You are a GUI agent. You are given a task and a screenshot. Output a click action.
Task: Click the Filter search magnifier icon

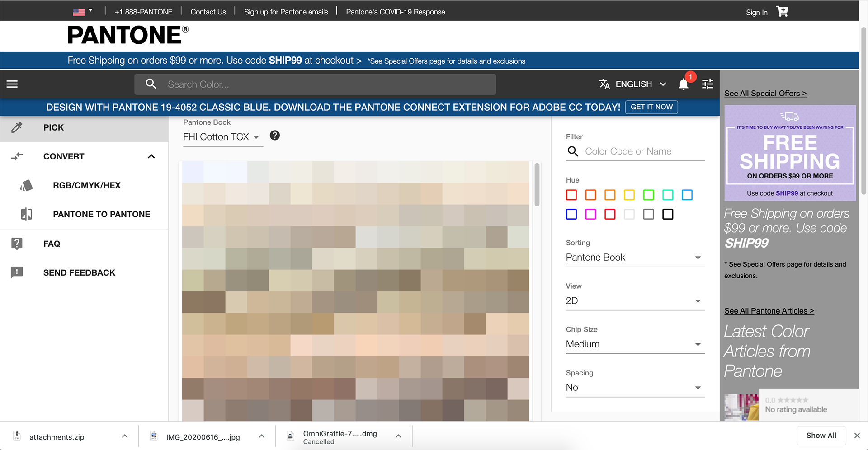pyautogui.click(x=573, y=151)
